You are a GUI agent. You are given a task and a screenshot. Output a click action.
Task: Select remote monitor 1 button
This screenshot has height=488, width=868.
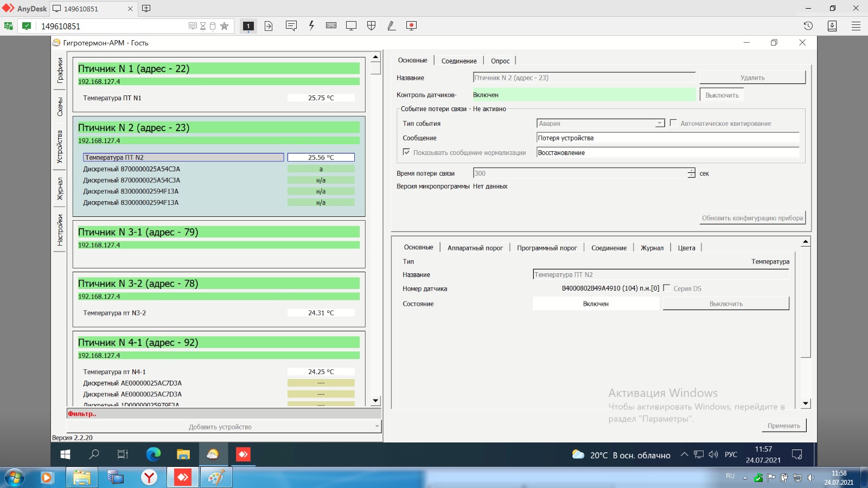pos(248,25)
